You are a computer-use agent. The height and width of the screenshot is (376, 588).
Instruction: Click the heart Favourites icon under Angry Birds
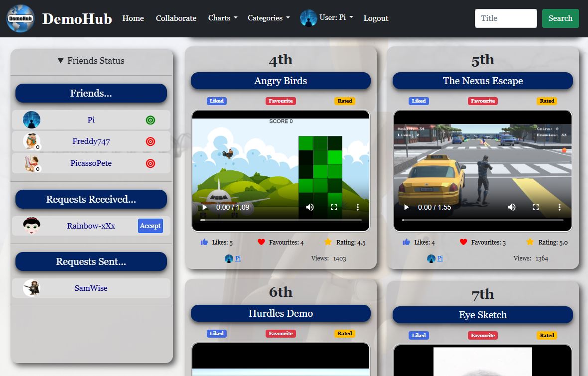[261, 242]
